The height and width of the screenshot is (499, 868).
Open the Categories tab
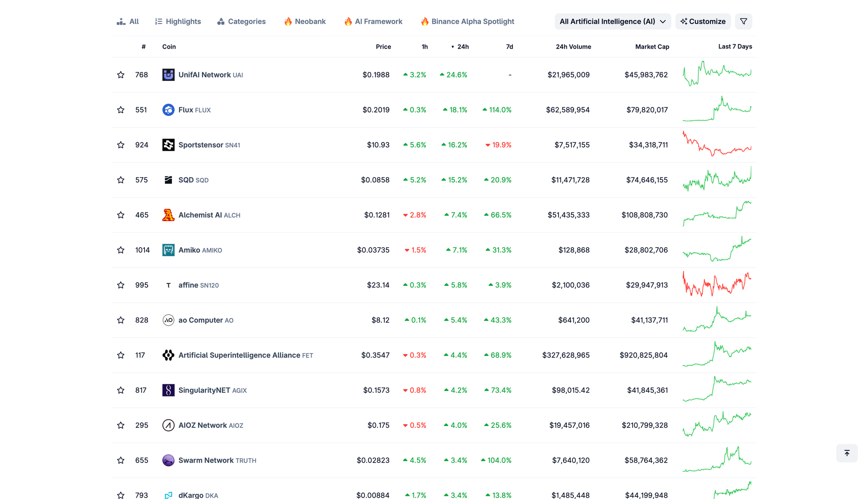click(241, 21)
